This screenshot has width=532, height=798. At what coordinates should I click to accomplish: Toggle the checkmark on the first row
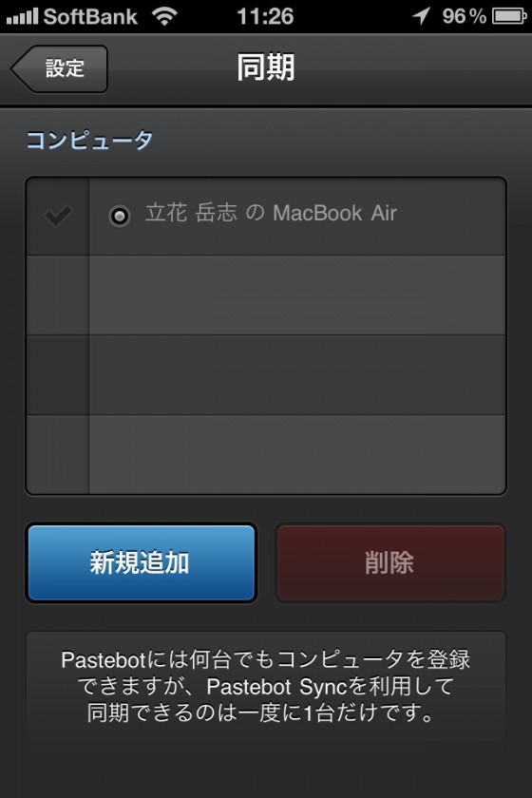[58, 216]
